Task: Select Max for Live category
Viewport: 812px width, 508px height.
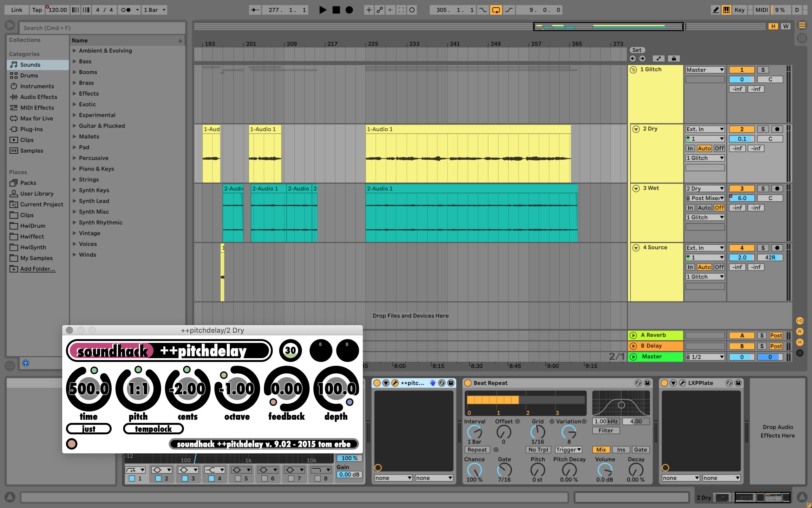Action: click(x=36, y=119)
